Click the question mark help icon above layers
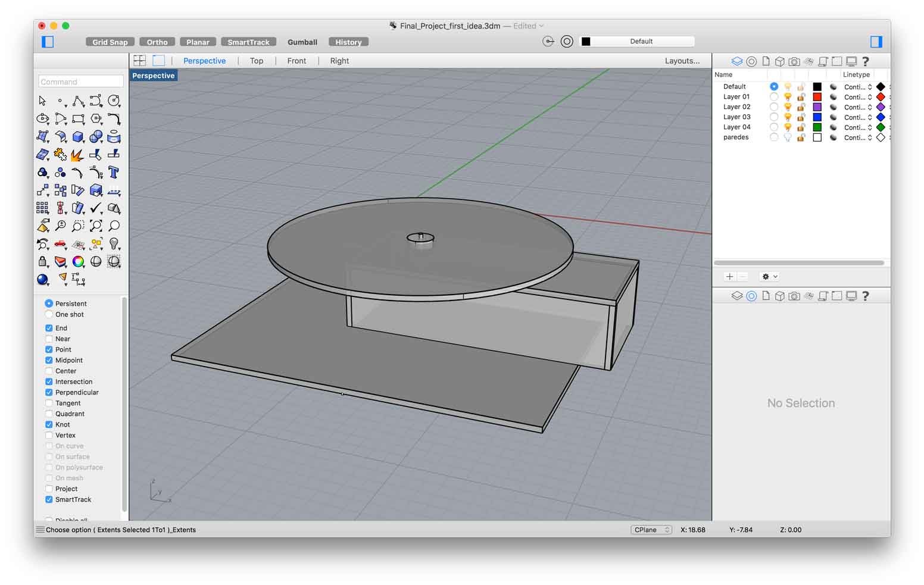Screen dimensions: 924x585 (866, 61)
